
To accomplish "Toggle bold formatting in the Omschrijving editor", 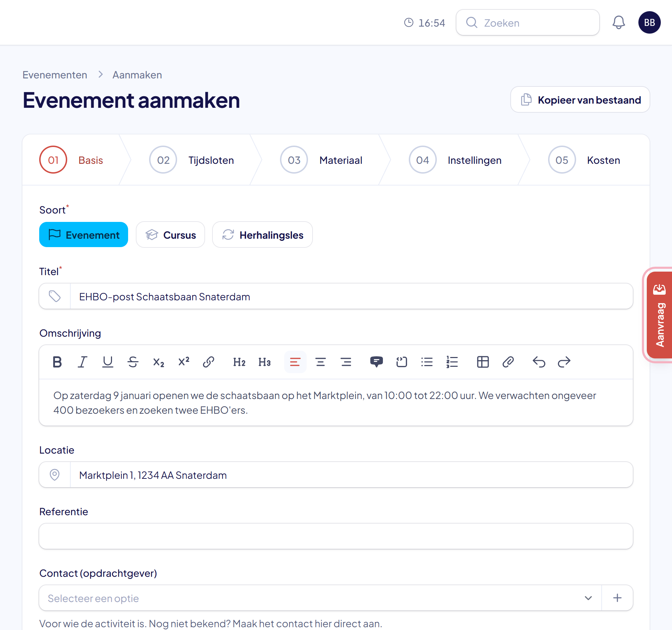I will click(57, 362).
